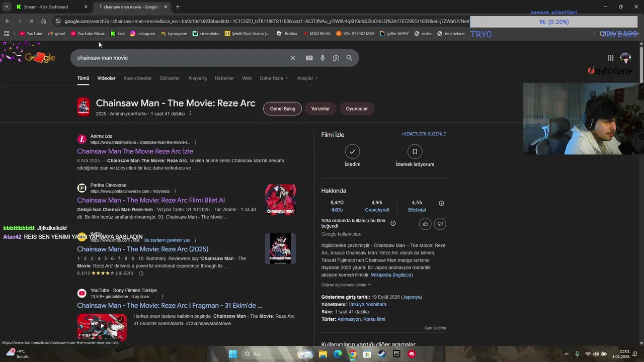Open info icon next to user rating percentage
The image size is (644, 362).
(393, 223)
